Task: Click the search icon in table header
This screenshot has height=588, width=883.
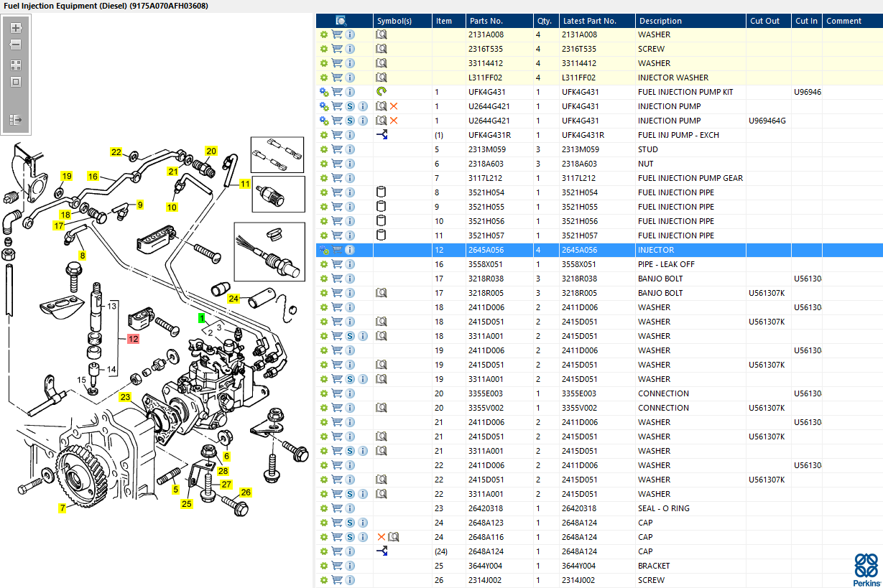Action: tap(342, 21)
